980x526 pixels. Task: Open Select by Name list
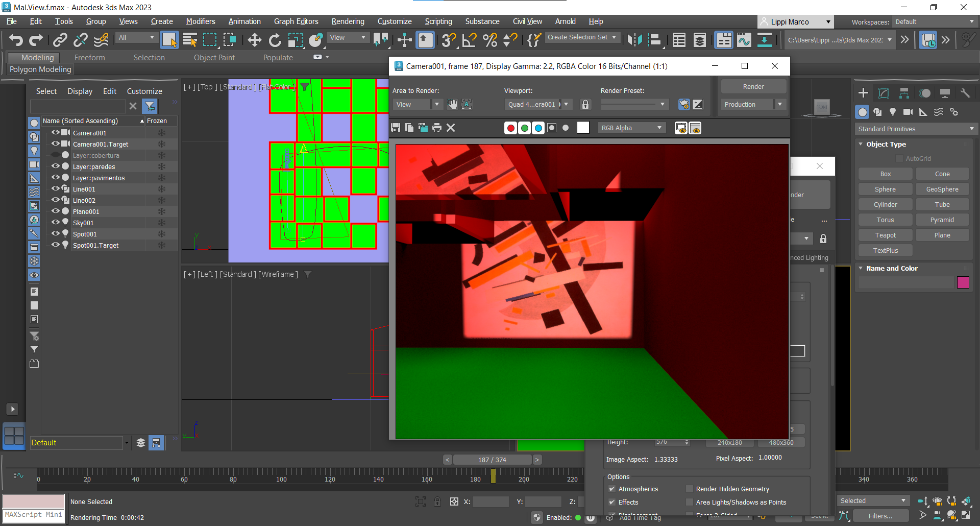[190, 40]
